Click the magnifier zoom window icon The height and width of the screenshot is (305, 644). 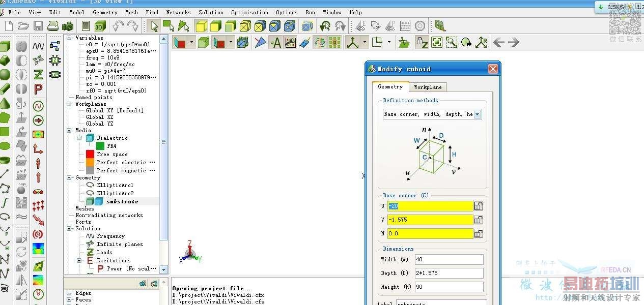tap(451, 43)
